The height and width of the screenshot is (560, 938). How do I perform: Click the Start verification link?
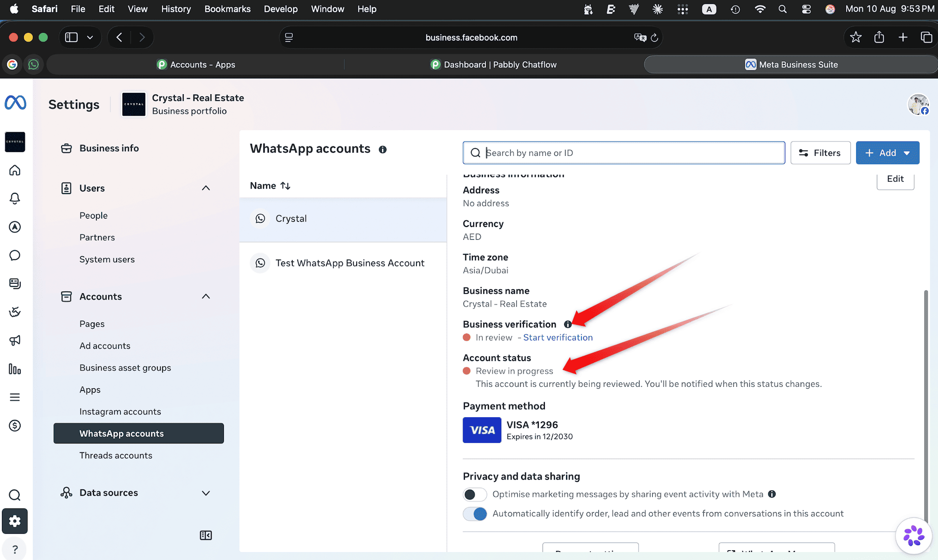[x=558, y=338]
